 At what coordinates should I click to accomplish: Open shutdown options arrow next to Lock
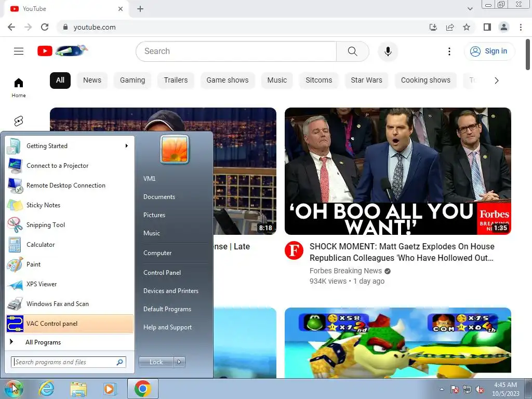click(179, 362)
